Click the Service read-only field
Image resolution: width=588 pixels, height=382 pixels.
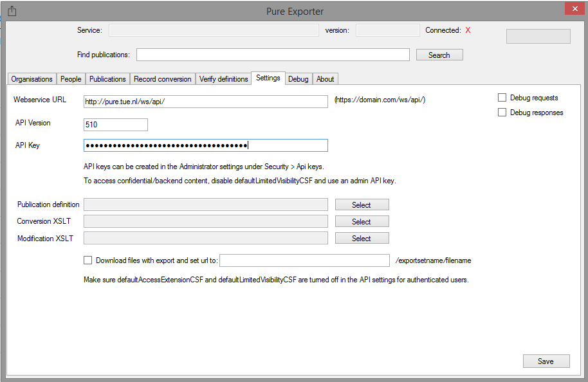pyautogui.click(x=214, y=30)
